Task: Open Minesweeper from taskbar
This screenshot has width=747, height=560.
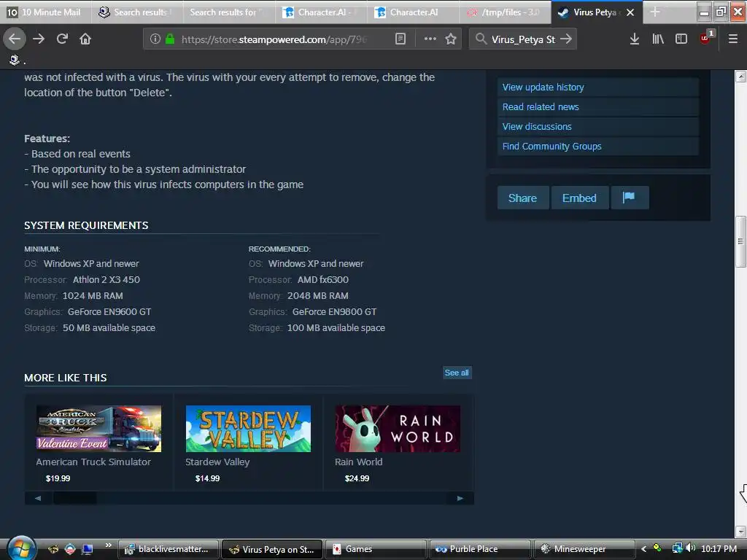Action: pyautogui.click(x=584, y=549)
